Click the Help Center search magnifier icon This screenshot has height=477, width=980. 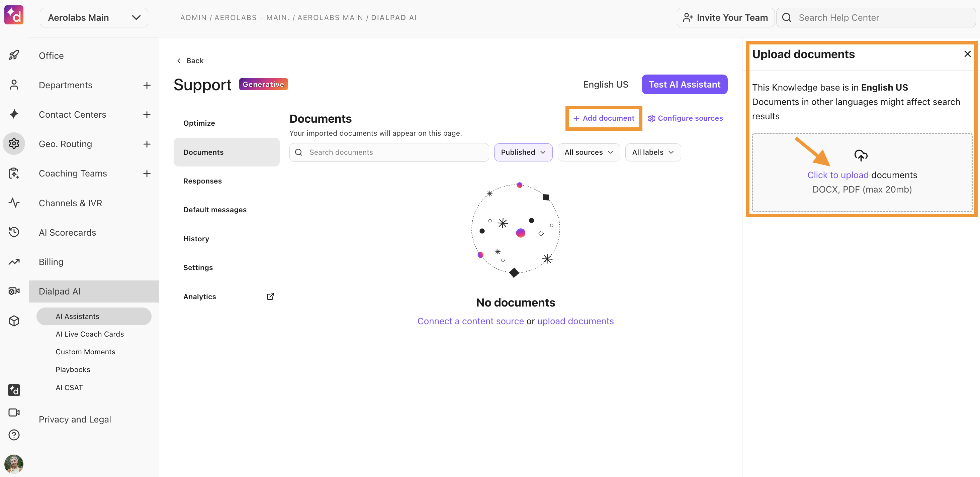pyautogui.click(x=786, y=17)
